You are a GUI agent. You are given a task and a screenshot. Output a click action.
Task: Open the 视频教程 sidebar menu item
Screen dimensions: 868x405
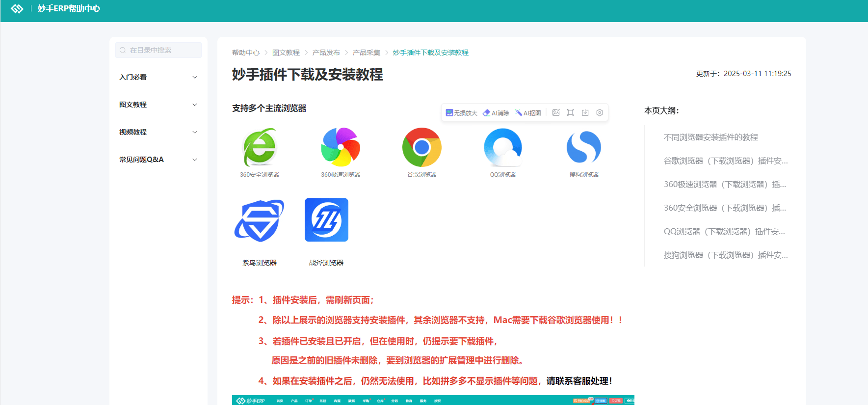133,132
